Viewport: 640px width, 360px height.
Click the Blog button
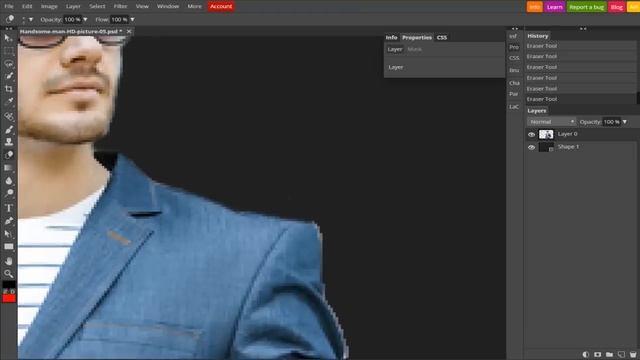(x=617, y=7)
